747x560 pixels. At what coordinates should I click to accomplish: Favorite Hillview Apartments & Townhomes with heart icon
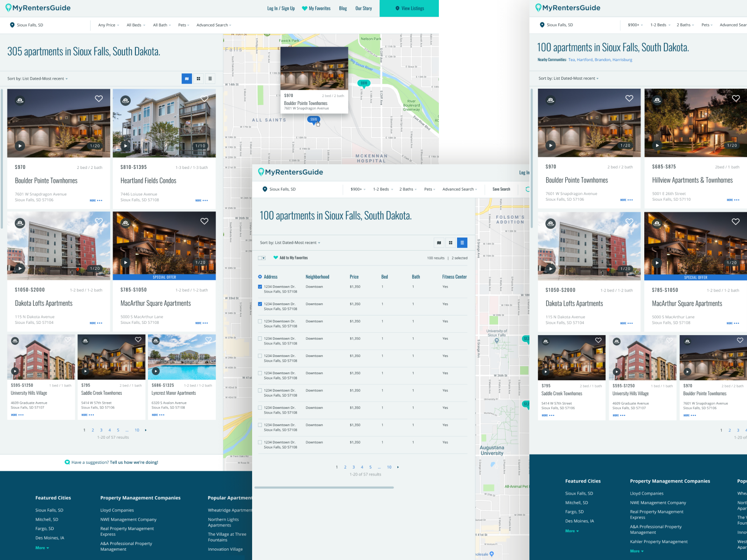(736, 98)
